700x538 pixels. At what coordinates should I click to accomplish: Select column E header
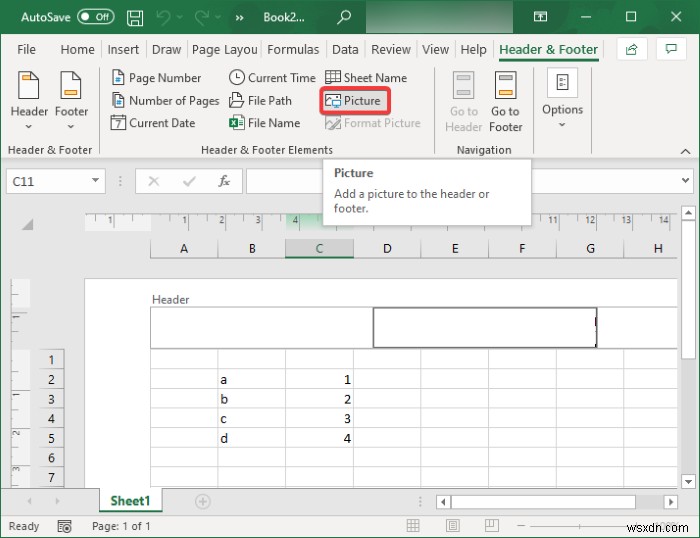click(x=455, y=249)
